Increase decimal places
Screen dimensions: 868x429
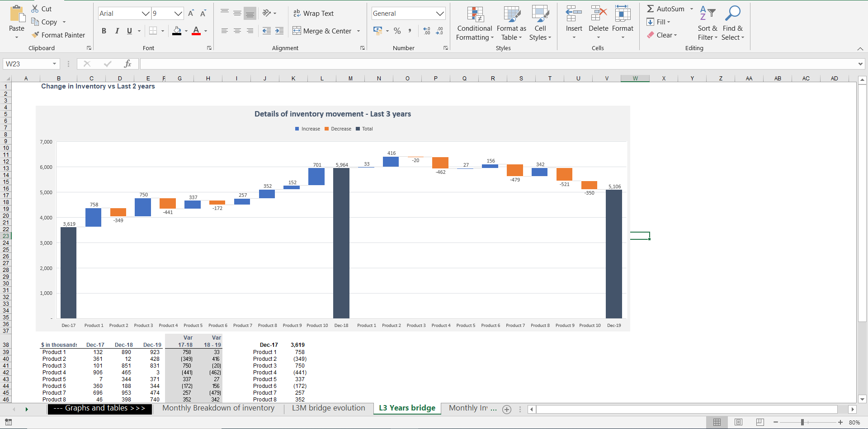[427, 31]
